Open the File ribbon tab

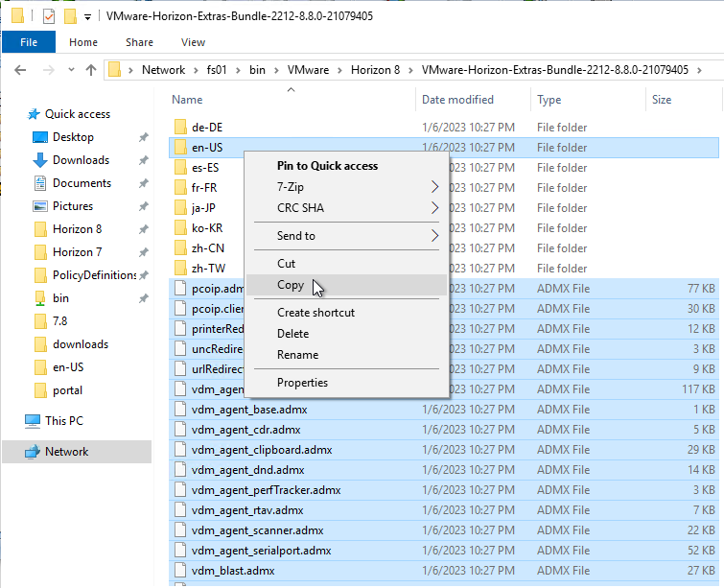[29, 42]
